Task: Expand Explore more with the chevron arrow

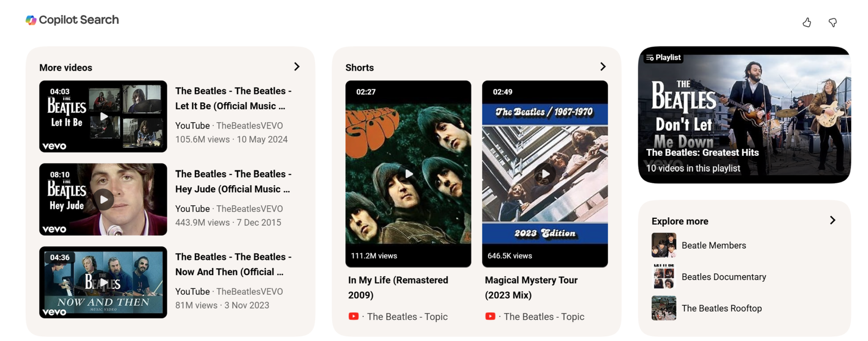Action: click(x=833, y=220)
